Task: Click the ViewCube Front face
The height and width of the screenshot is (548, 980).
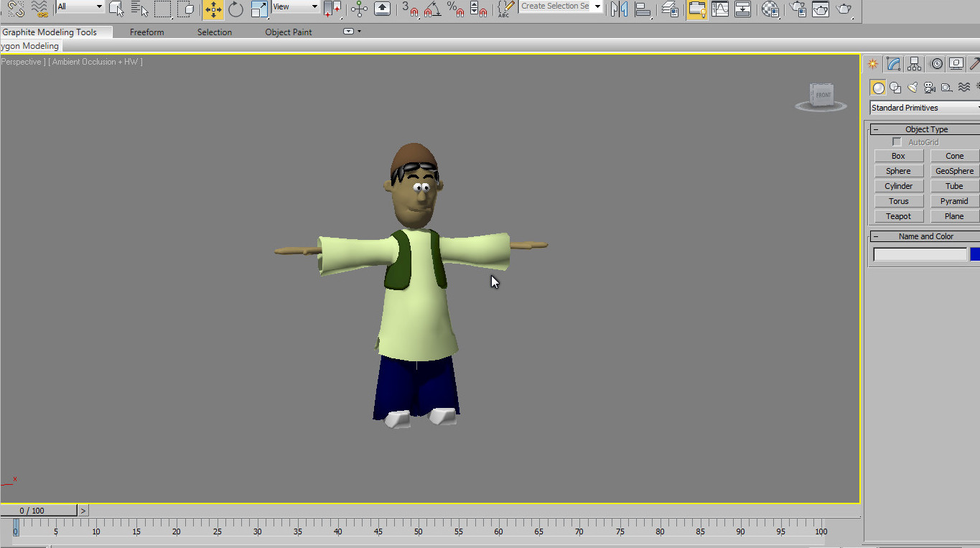Action: (x=823, y=95)
